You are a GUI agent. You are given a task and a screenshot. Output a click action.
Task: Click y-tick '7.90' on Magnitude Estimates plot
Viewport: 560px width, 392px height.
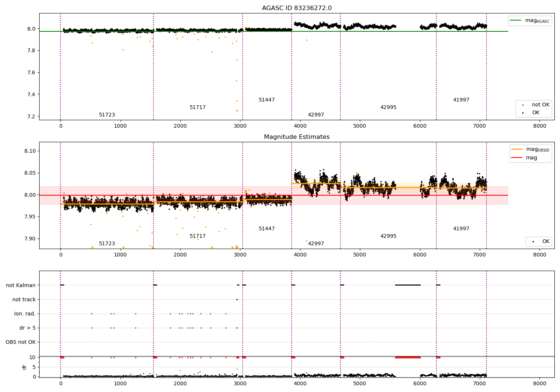30,239
